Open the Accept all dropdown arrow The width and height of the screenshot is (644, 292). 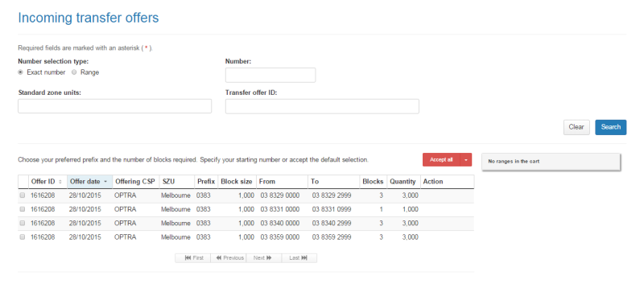coord(466,160)
